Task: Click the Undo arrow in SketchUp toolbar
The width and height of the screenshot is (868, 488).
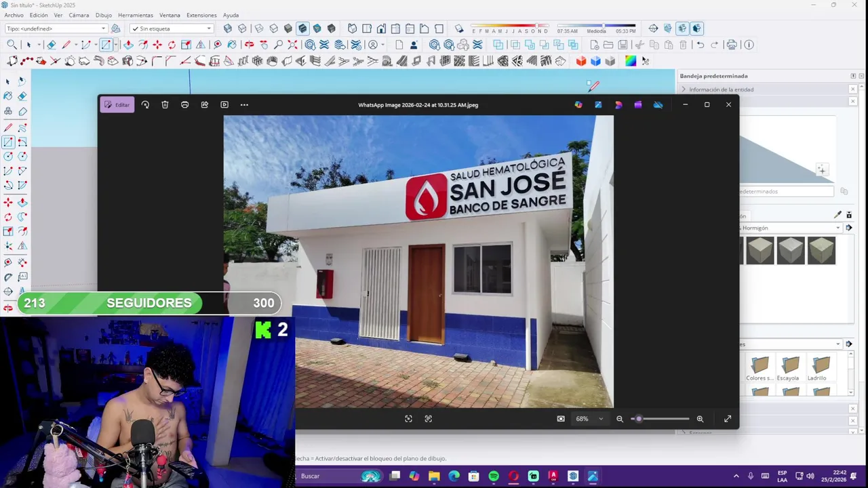Action: click(701, 45)
